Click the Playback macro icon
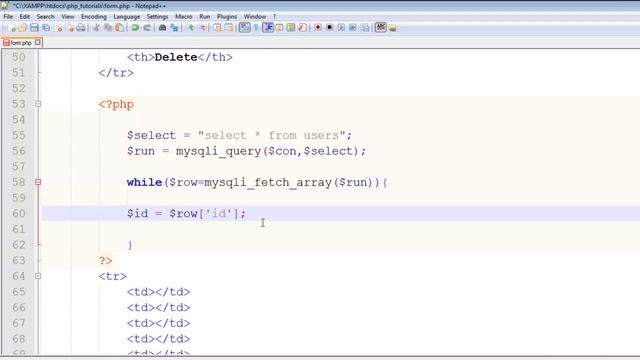 pos(341,28)
